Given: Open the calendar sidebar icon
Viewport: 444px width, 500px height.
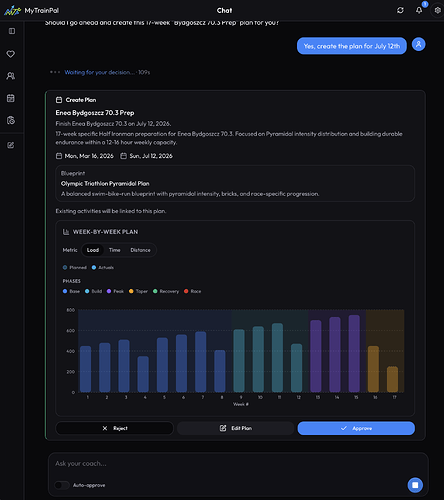Looking at the screenshot, I should [x=11, y=98].
